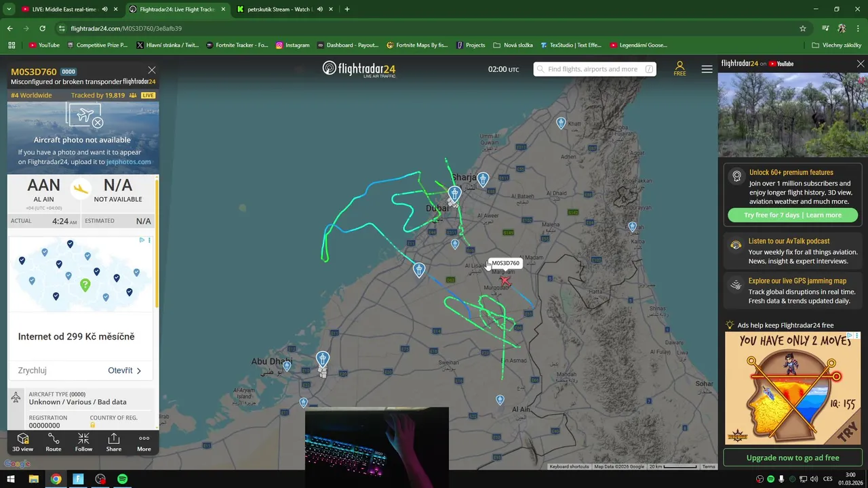Screen dimensions: 868x488
Task: Share this flight
Action: [x=114, y=442]
